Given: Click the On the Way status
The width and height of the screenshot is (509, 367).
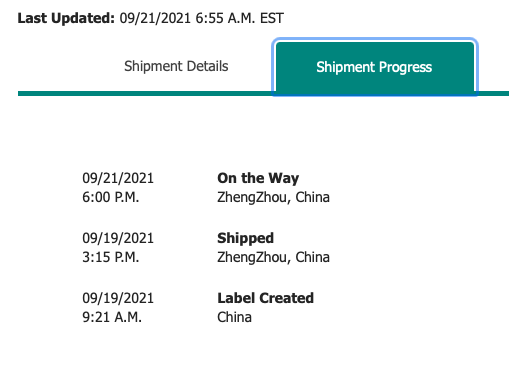Looking at the screenshot, I should [258, 178].
